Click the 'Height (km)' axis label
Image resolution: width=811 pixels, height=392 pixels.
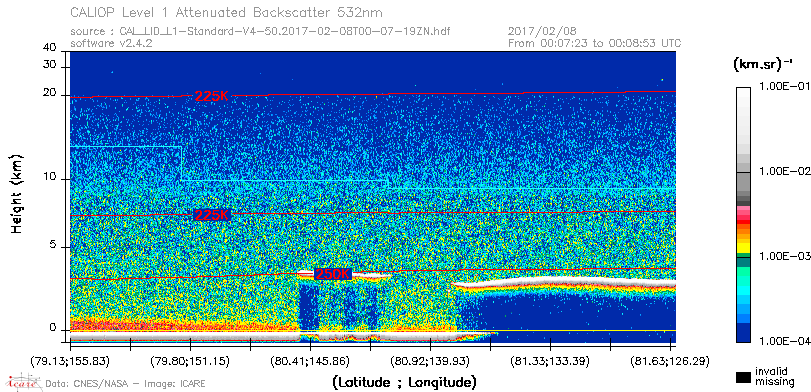[17, 193]
